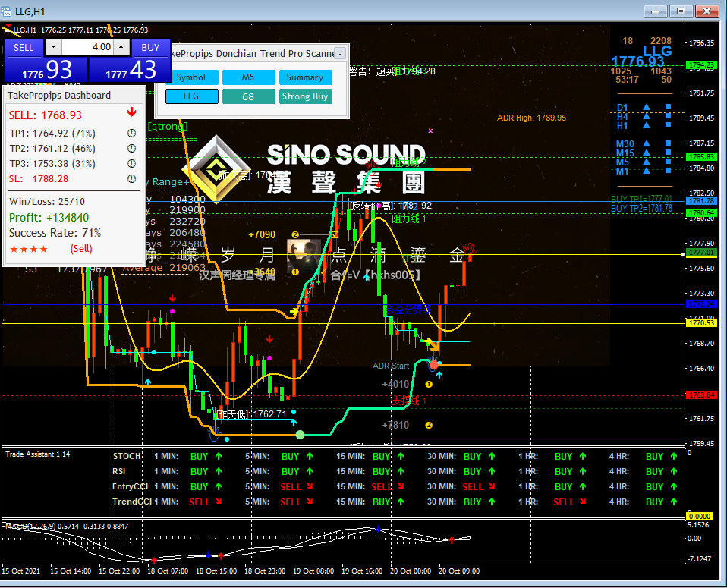Click the M30 up-triangle trend icon
The image size is (727, 588).
tap(647, 143)
